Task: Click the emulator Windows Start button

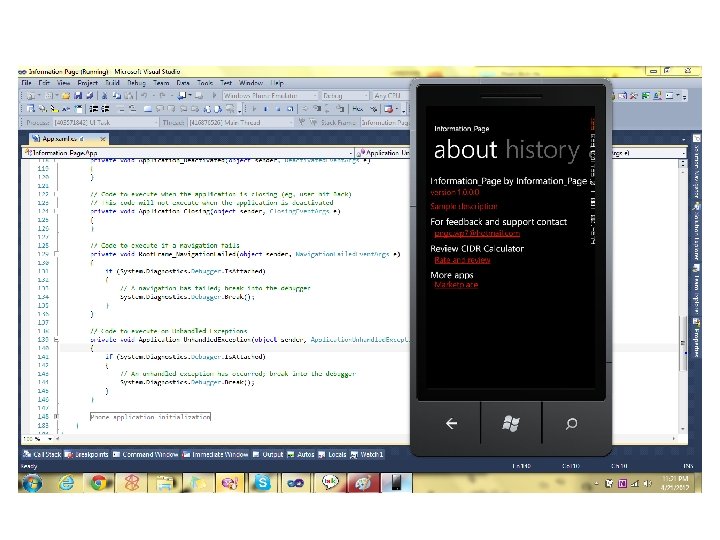Action: (x=511, y=423)
